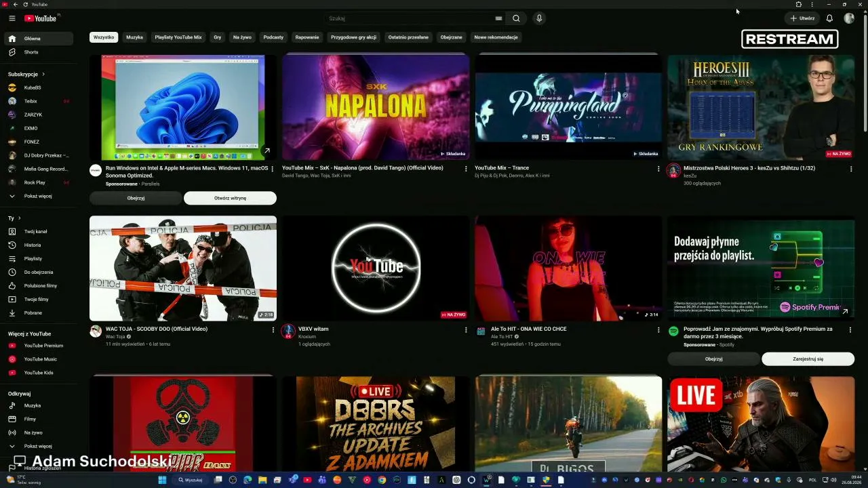This screenshot has width=868, height=488.
Task: Open the notifications bell
Action: 829,18
